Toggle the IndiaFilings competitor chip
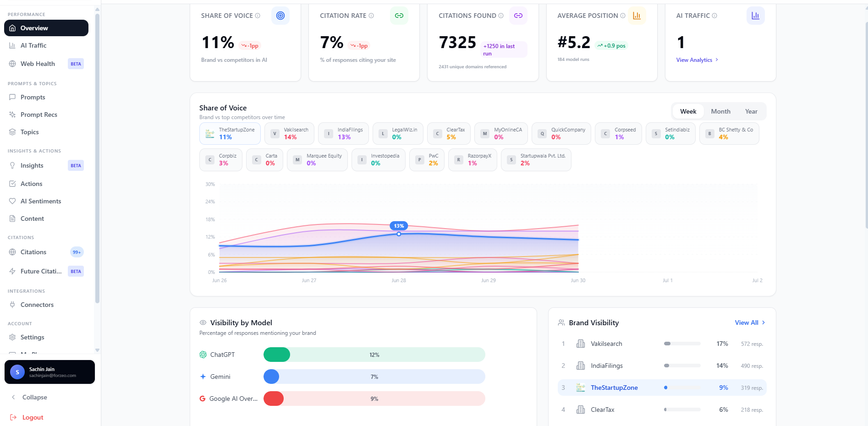 (343, 133)
